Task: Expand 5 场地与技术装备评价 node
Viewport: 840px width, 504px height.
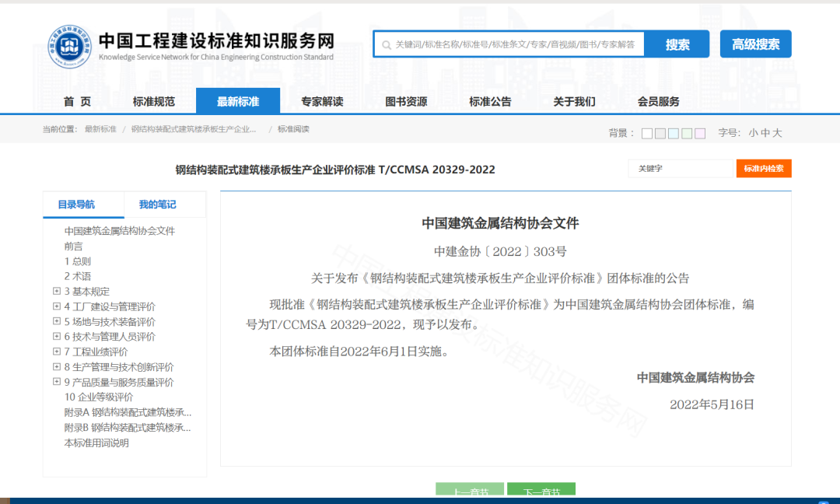Action: (x=56, y=321)
